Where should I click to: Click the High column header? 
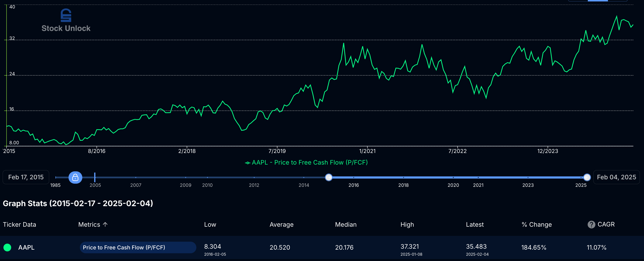(407, 224)
